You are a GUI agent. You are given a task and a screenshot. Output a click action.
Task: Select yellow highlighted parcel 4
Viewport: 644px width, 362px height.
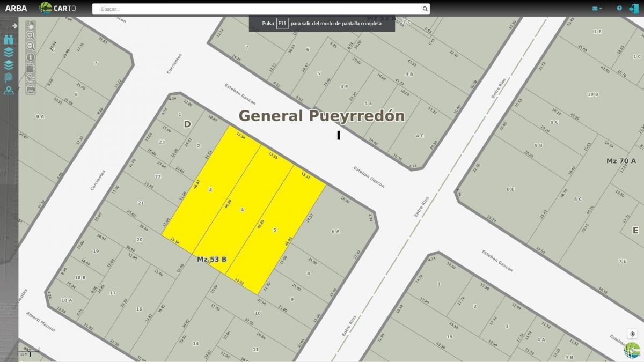pos(243,210)
